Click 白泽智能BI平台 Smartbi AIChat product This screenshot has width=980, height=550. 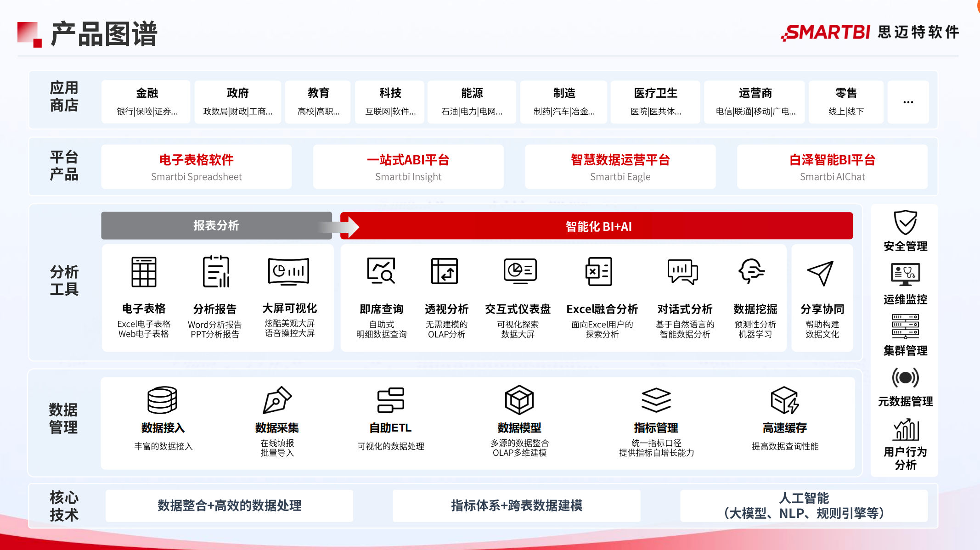[x=832, y=167]
